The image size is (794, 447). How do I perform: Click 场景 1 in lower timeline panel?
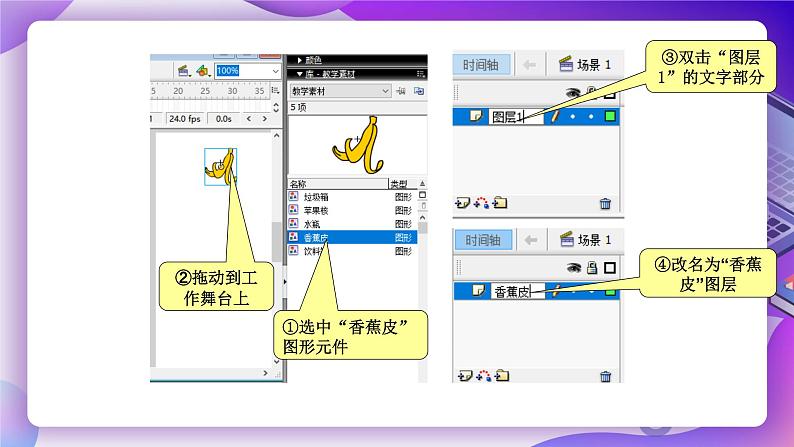tap(586, 239)
